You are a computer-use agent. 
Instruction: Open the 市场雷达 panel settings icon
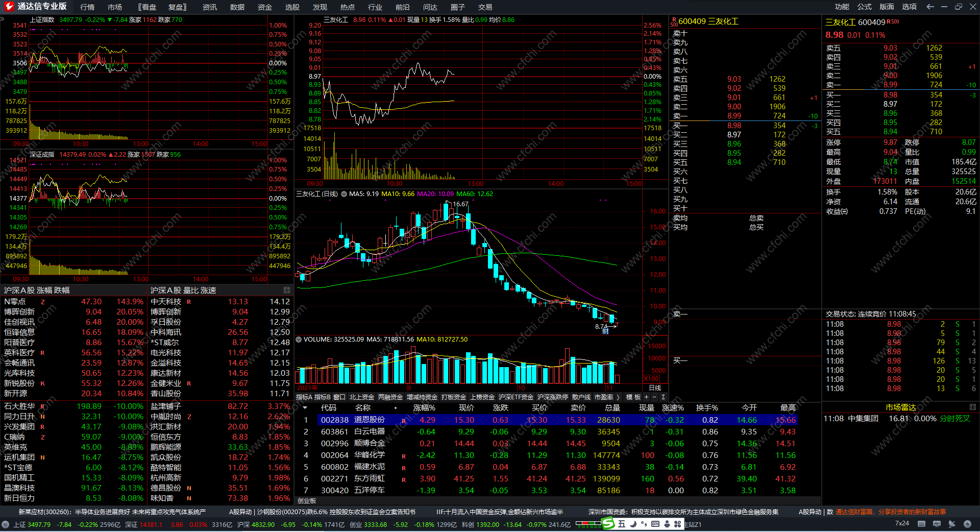coord(972,407)
